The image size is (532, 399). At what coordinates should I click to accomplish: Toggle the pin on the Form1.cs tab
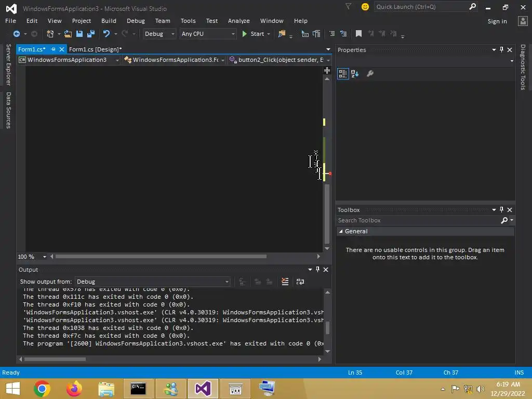54,49
